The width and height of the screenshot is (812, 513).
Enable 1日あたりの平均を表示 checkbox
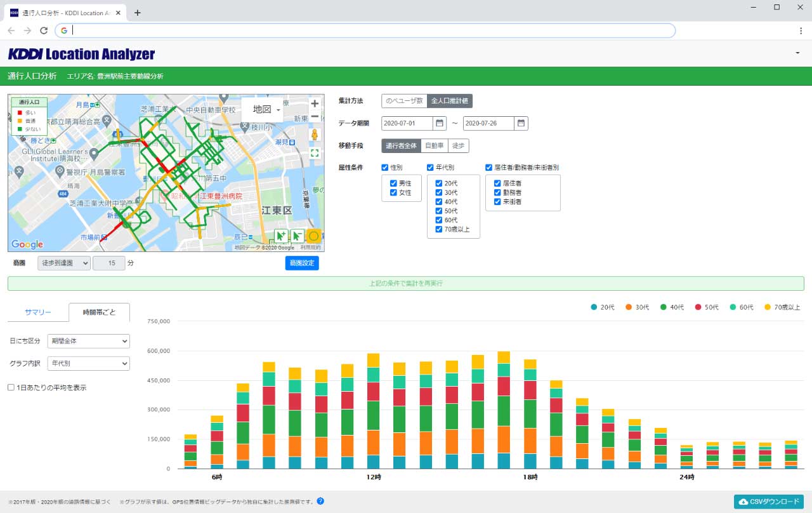coord(11,387)
